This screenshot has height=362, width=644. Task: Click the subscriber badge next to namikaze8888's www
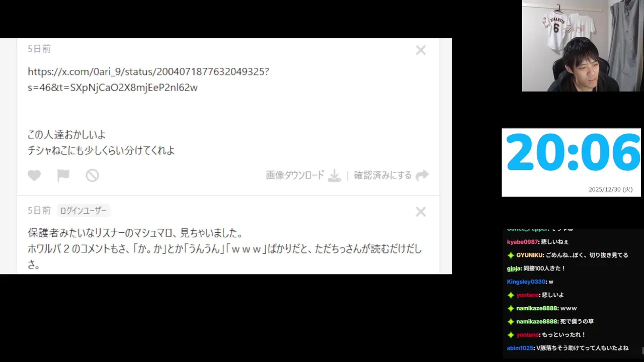click(511, 308)
